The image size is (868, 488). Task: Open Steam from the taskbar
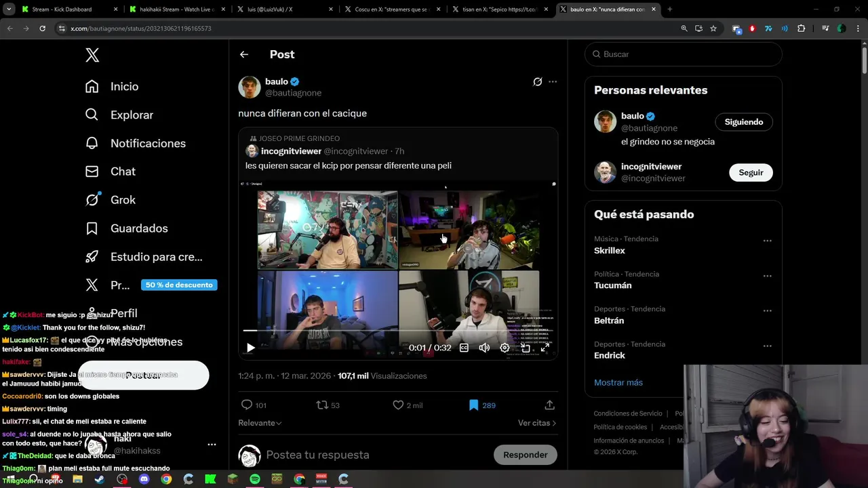[x=100, y=479]
